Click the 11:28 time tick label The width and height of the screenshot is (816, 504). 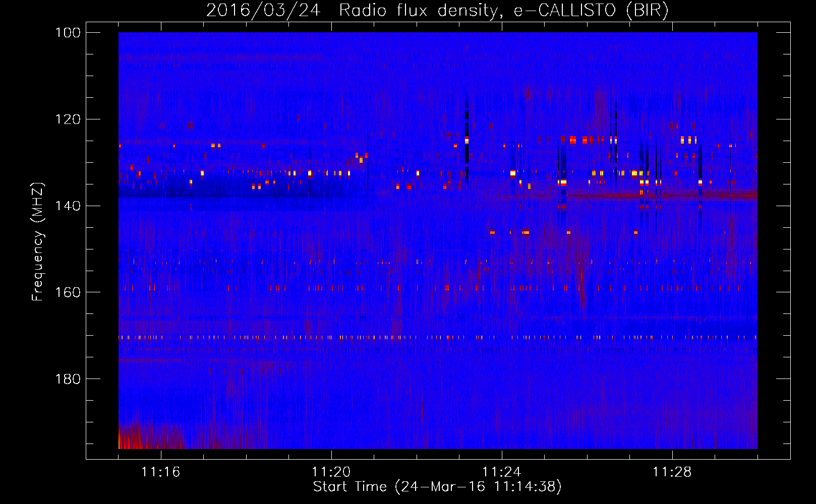[672, 472]
